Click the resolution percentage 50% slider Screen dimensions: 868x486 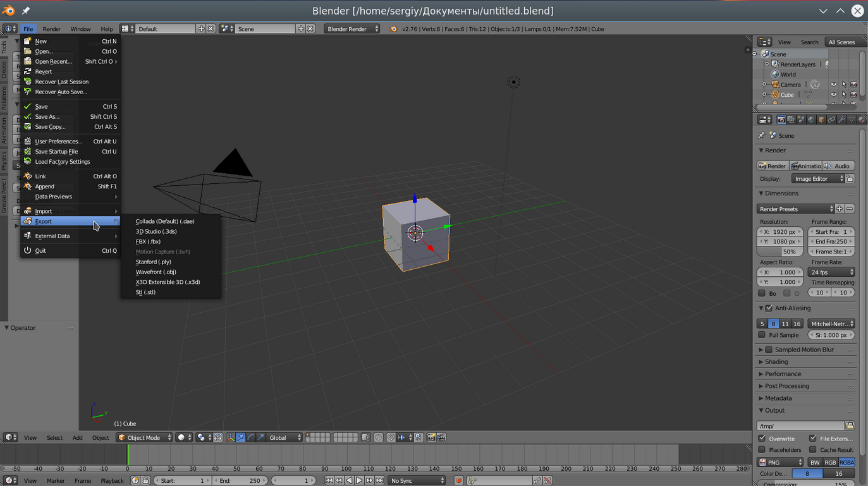click(x=779, y=252)
